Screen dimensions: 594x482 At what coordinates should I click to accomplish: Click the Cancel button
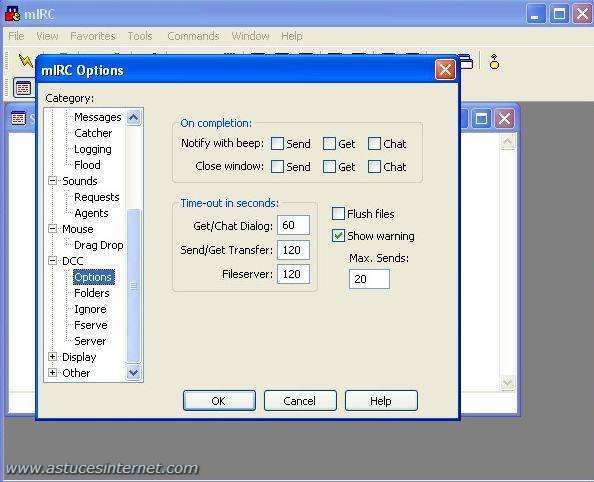pyautogui.click(x=300, y=401)
